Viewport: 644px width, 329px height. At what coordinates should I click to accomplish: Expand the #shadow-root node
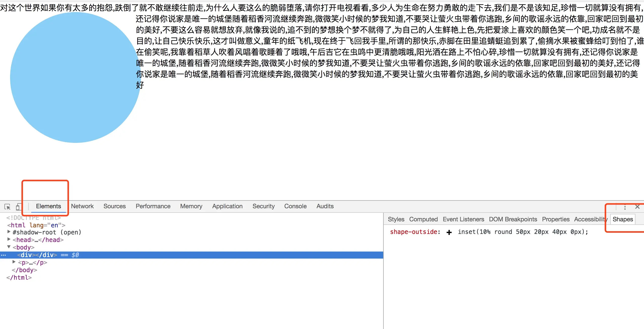pyautogui.click(x=9, y=232)
